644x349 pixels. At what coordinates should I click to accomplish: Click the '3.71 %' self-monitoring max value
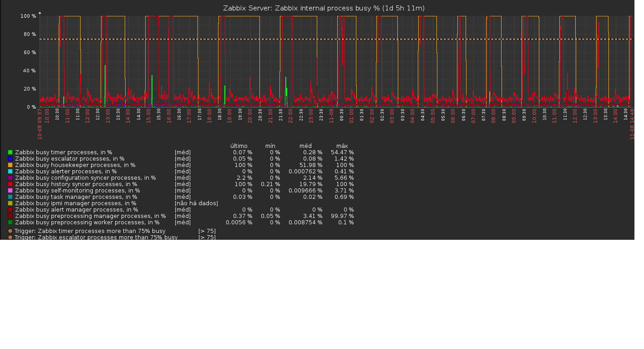344,191
